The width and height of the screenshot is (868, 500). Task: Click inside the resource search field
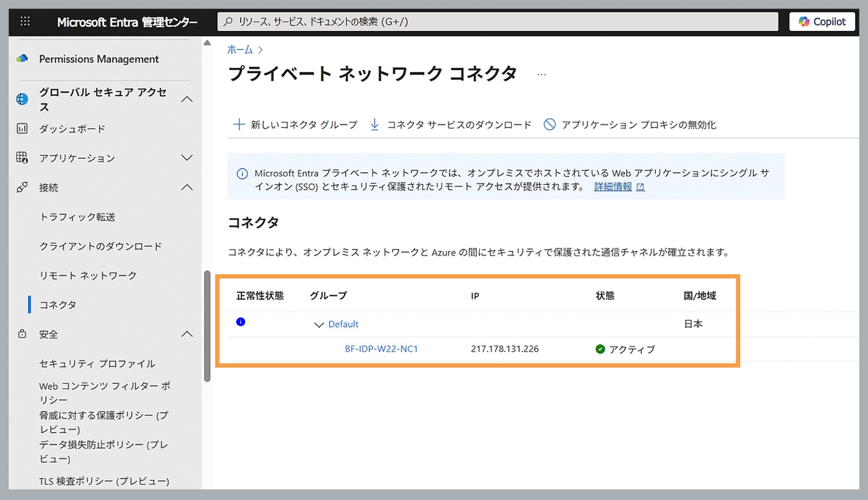pyautogui.click(x=477, y=21)
